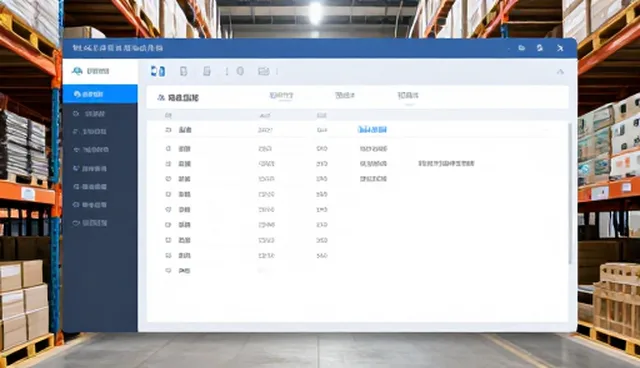Open the vertical dots menu left of the circle icon

227,71
